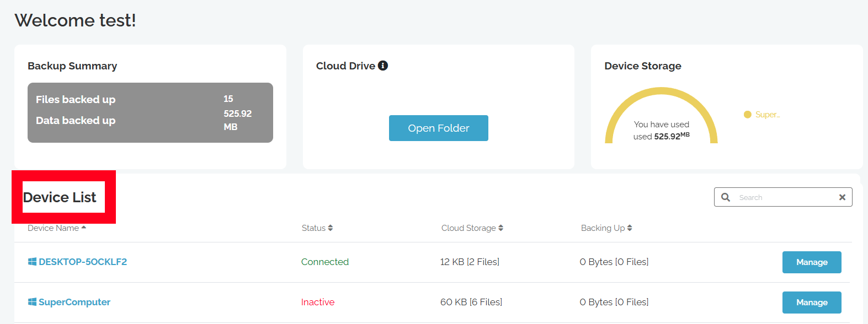Image resolution: width=868 pixels, height=324 pixels.
Task: Sort the list by Device Name
Action: (57, 228)
